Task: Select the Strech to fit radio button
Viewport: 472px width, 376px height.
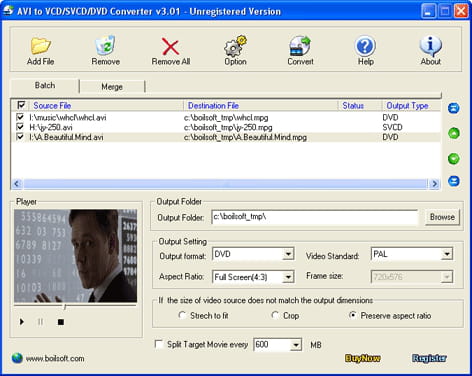Action: 182,315
